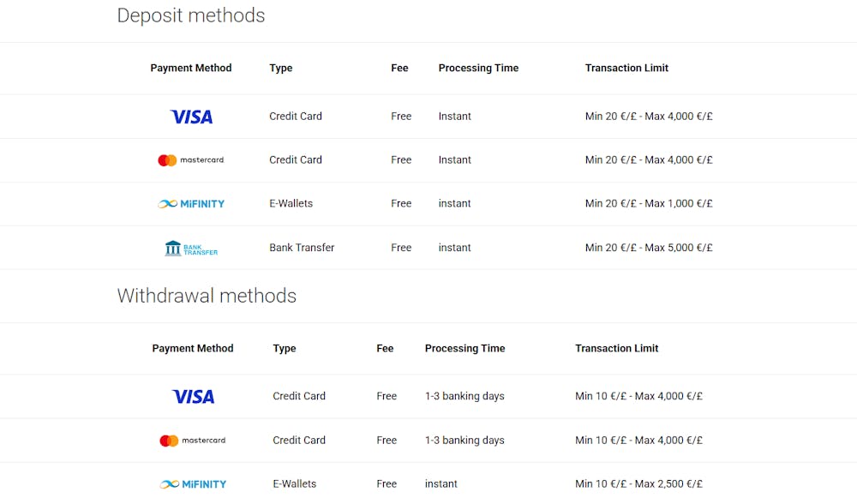This screenshot has height=504, width=857.
Task: Select the Mastercard logo in Withdrawal methods
Action: [x=192, y=441]
